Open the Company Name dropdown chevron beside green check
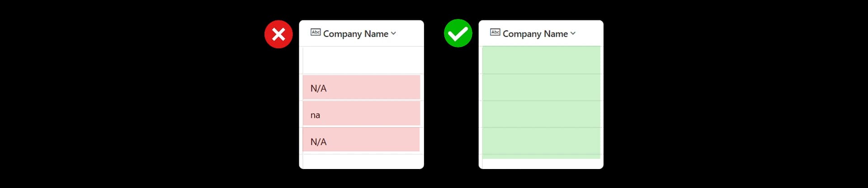This screenshot has height=188, width=868. (573, 33)
